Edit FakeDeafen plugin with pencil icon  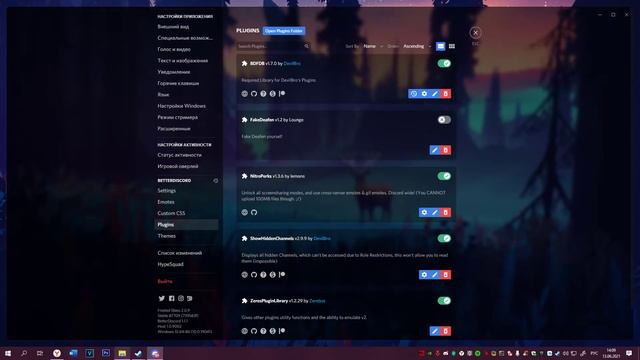pyautogui.click(x=435, y=150)
